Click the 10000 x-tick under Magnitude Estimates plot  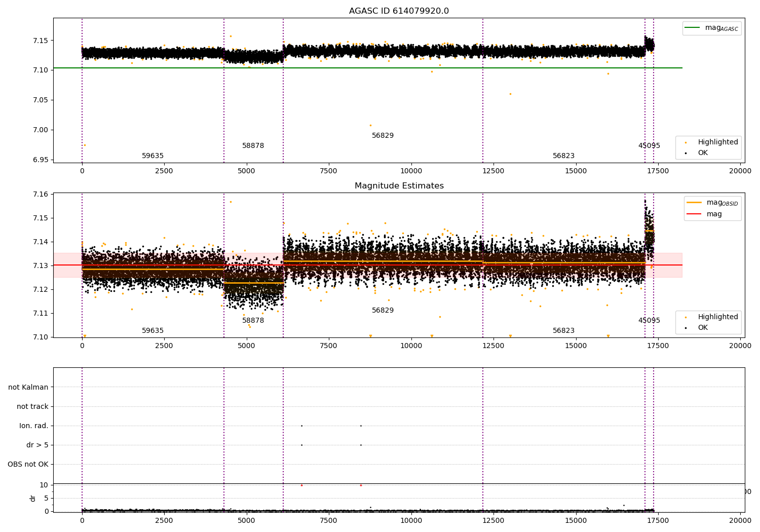click(411, 346)
